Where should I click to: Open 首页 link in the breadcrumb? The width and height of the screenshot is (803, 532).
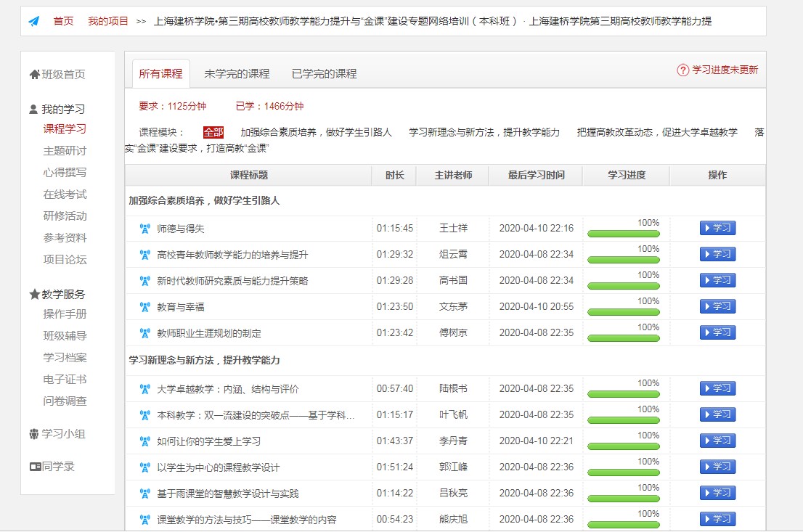[x=63, y=21]
